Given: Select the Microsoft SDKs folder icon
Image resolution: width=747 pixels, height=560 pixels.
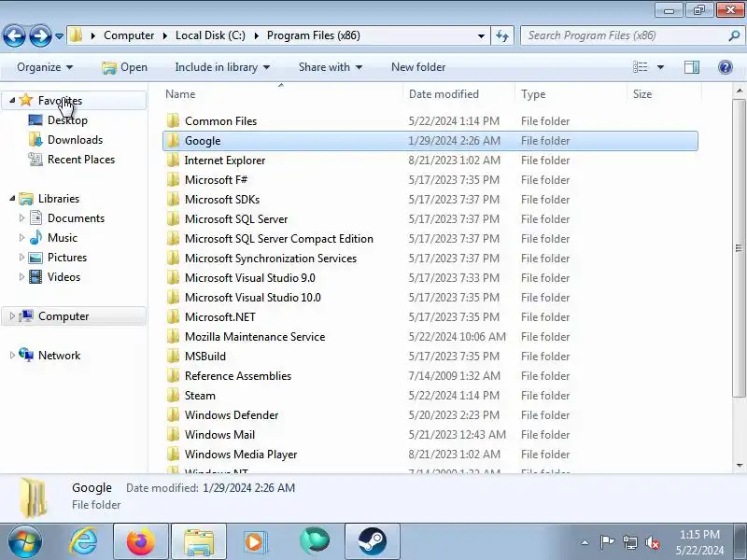Looking at the screenshot, I should 173,199.
